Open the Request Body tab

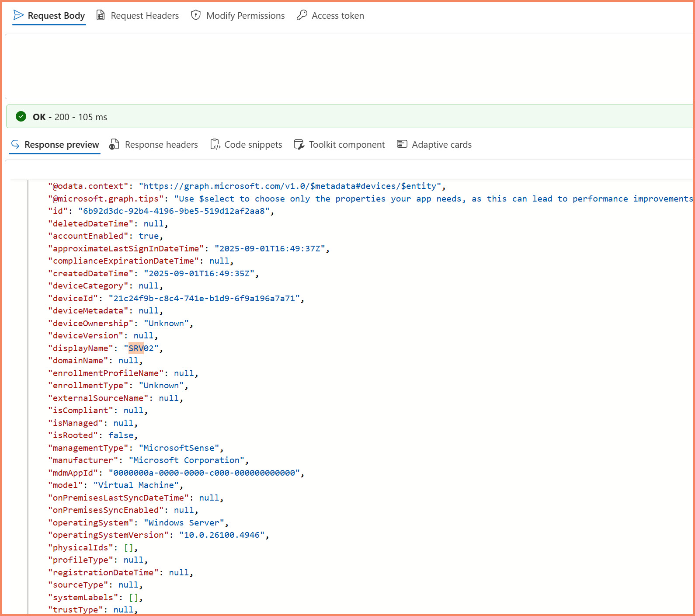pos(49,16)
